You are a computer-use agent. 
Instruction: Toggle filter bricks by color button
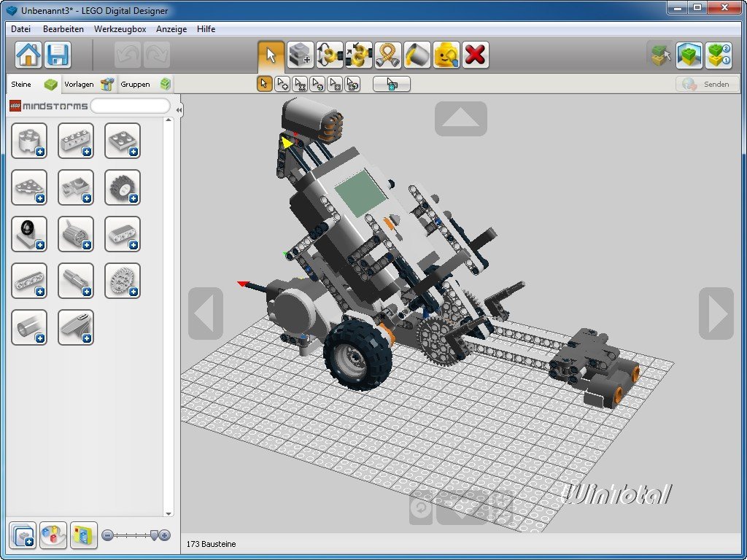(53, 535)
